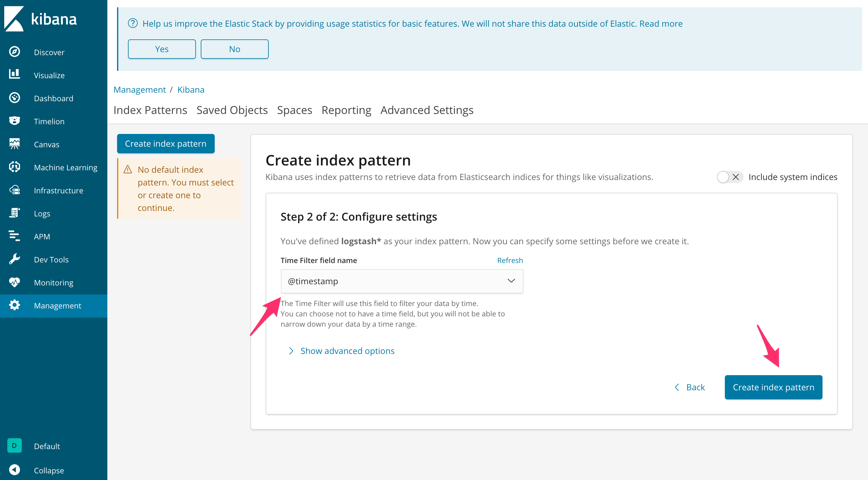Open the Dev Tools wrench icon
Screen dimensions: 868x480
tap(14, 259)
